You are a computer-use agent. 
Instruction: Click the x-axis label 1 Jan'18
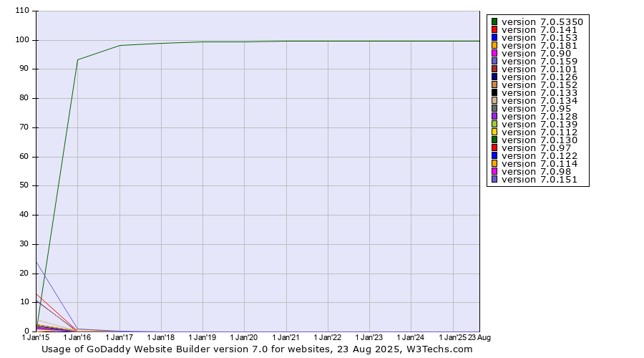pos(160,337)
